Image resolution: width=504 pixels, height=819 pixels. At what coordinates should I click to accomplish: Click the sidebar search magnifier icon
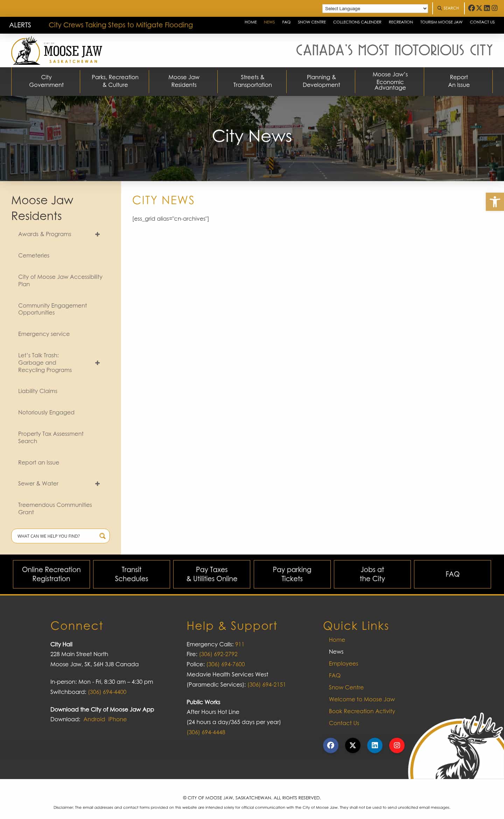(103, 536)
